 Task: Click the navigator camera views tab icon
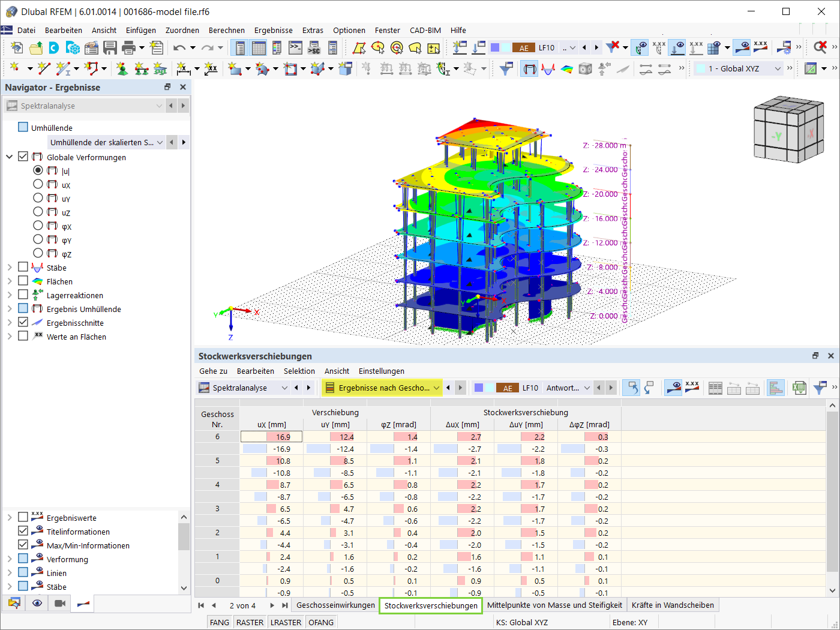[x=60, y=603]
